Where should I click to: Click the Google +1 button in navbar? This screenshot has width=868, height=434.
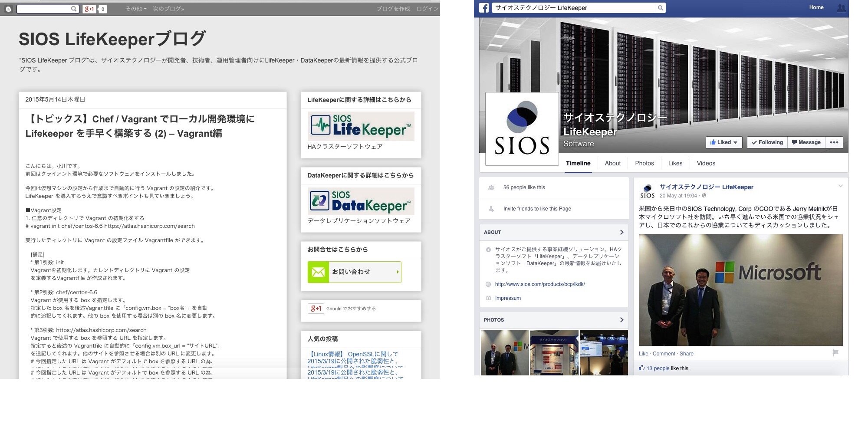89,9
